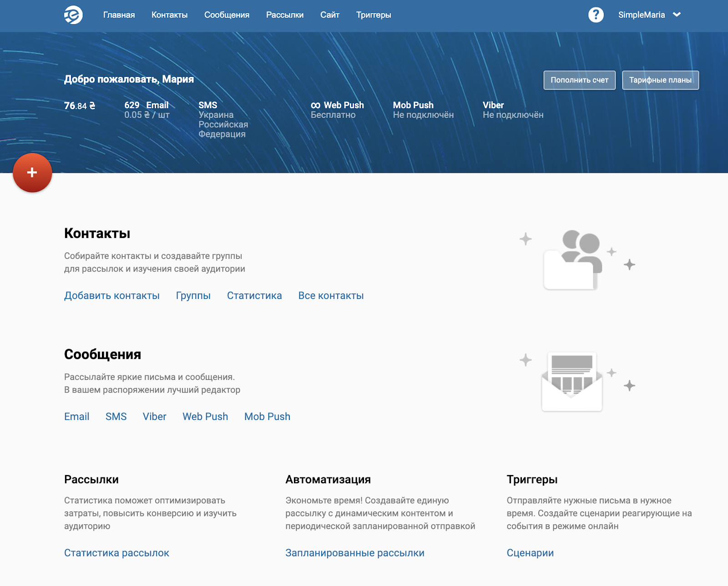Click the Mob Push header label
The image size is (728, 586).
click(x=413, y=105)
